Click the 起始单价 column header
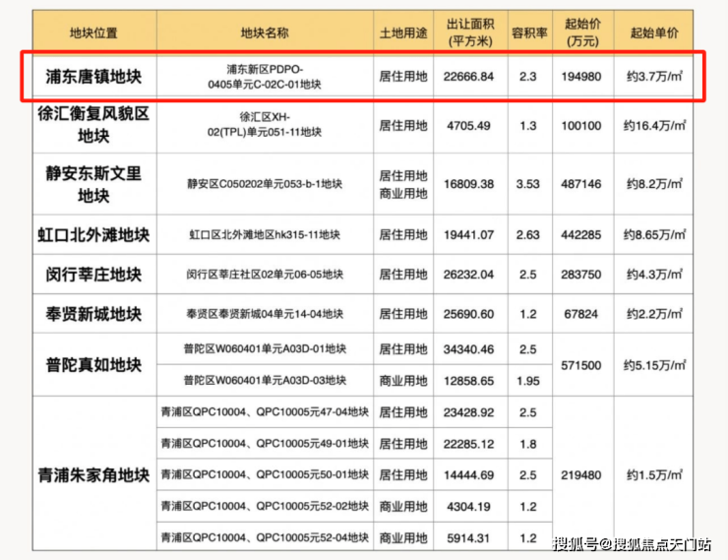Image resolution: width=728 pixels, height=560 pixels. tap(654, 32)
